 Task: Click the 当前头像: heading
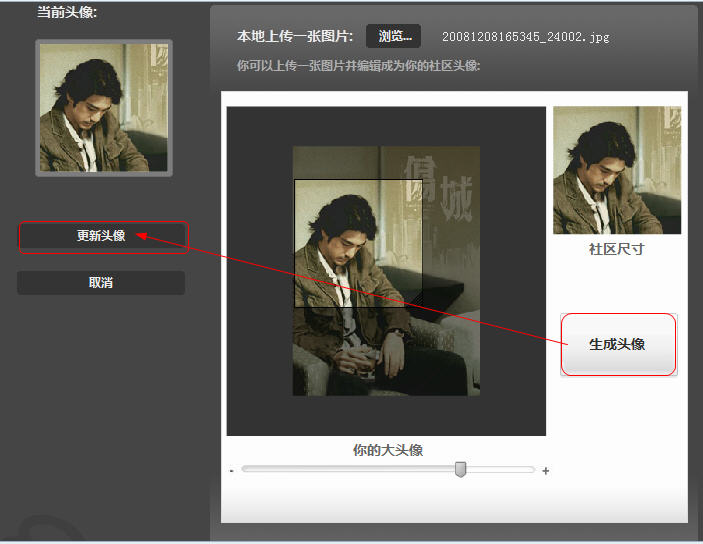pyautogui.click(x=67, y=12)
